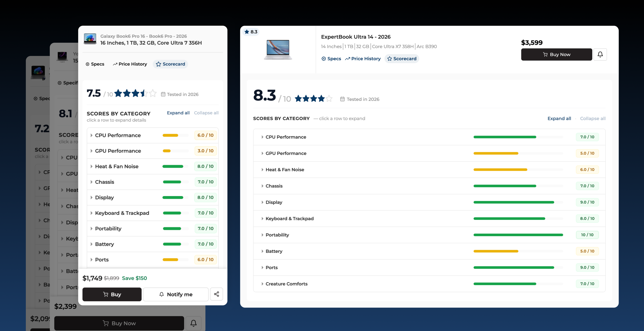
Task: Expand GPU Performance row in ExpertBook scorecard
Action: click(x=429, y=153)
